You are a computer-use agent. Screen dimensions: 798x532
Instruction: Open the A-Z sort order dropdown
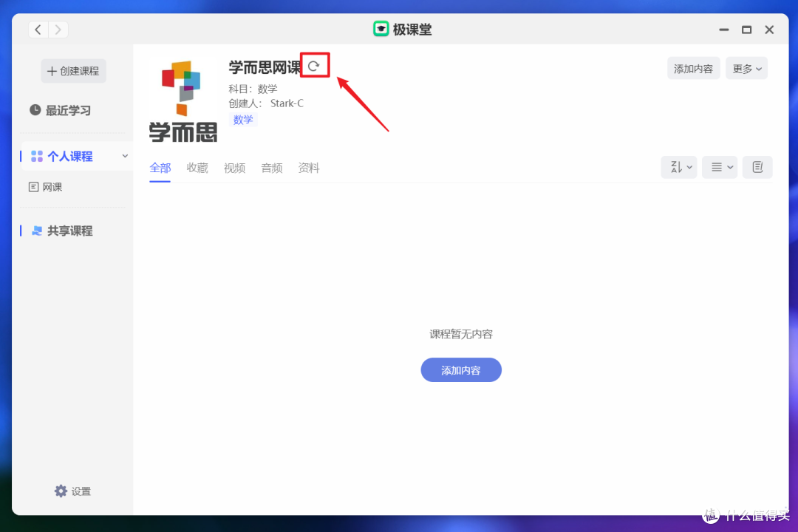click(x=679, y=167)
